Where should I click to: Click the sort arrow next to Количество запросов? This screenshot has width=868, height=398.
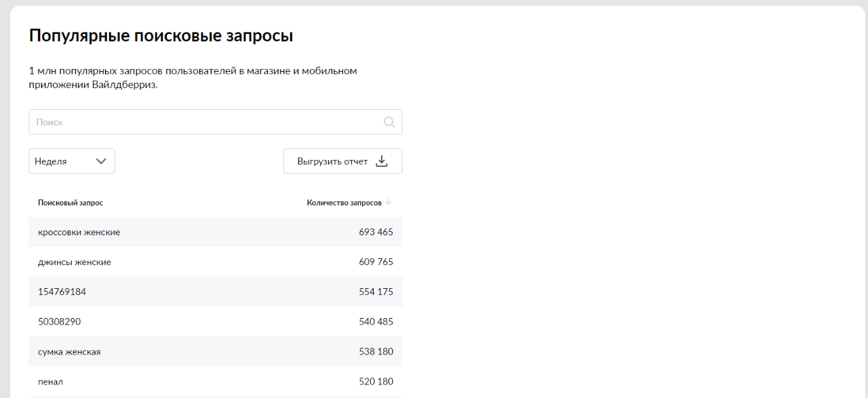tap(389, 202)
